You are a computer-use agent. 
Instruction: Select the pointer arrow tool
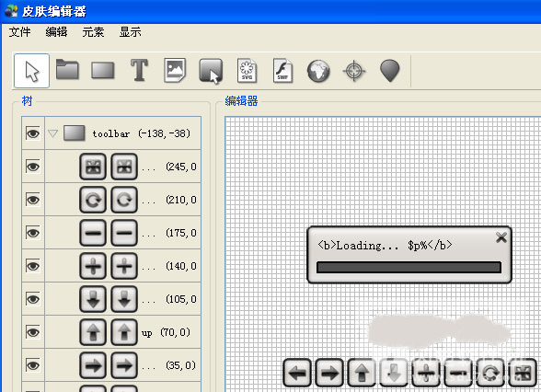coord(31,71)
